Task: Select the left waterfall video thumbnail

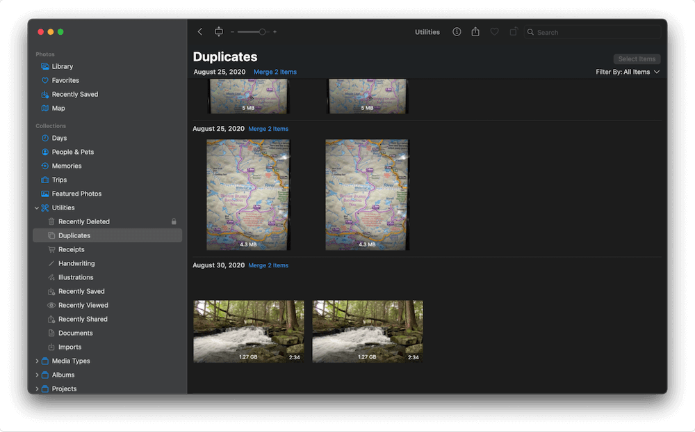Action: pyautogui.click(x=249, y=331)
